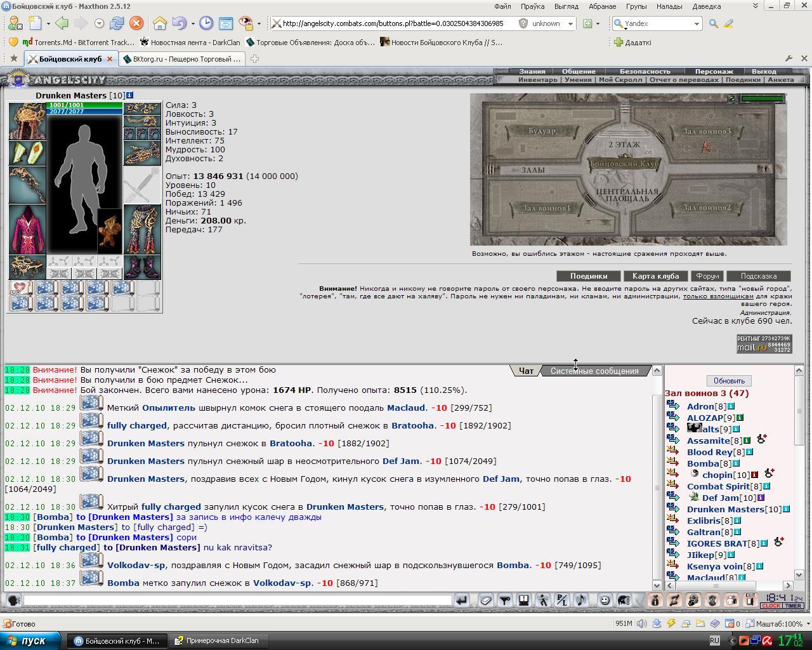Click the Maxthon Refresh button
Viewport: 812px width, 650px height.
(x=117, y=23)
